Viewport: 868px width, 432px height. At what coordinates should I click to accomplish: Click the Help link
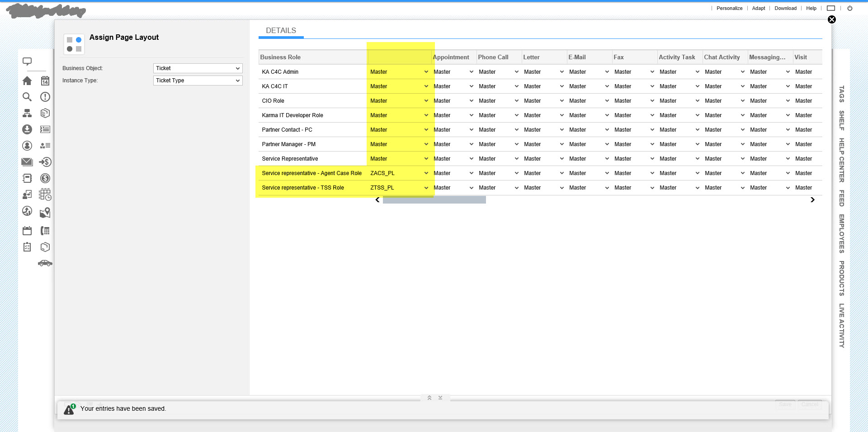(x=811, y=8)
